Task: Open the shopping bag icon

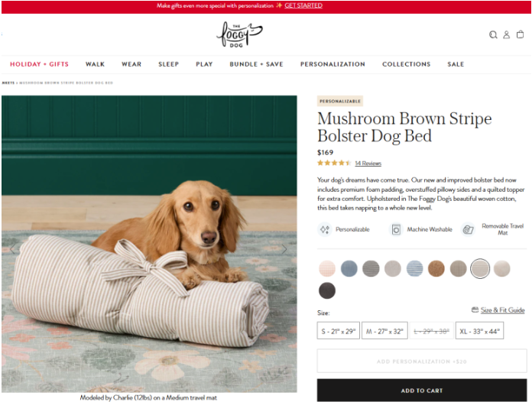Action: [520, 34]
